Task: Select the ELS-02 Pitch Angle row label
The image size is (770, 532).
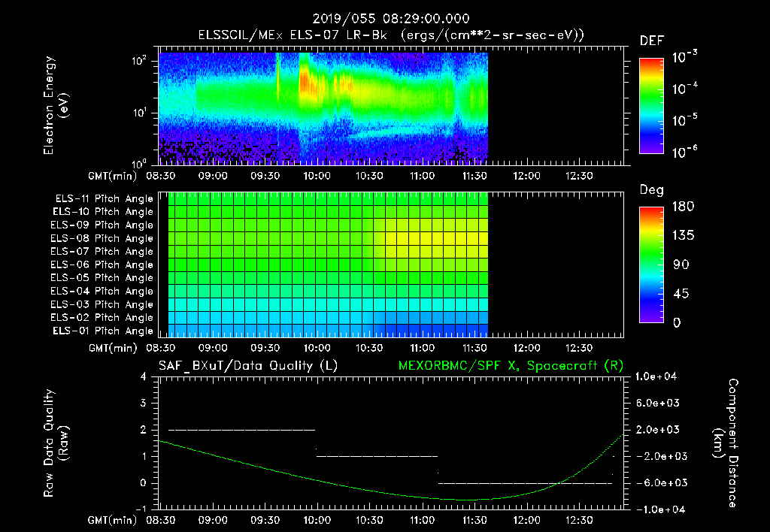Action: click(x=102, y=318)
